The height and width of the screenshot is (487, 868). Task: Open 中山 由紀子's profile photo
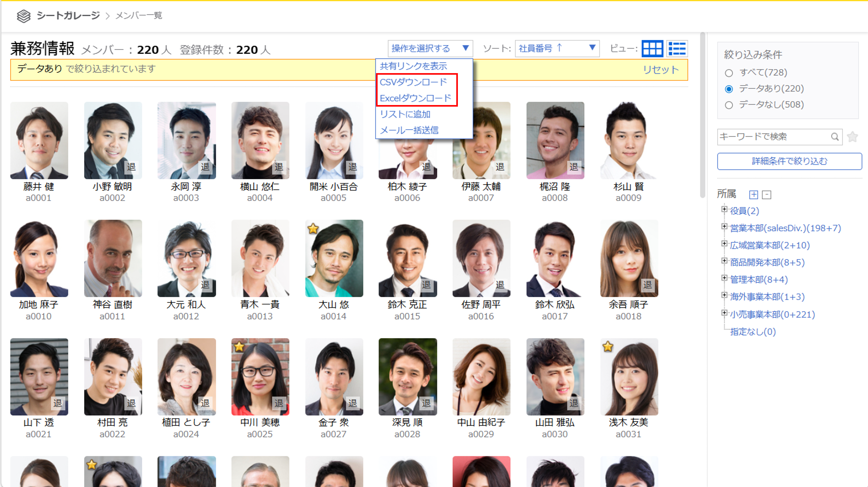481,377
